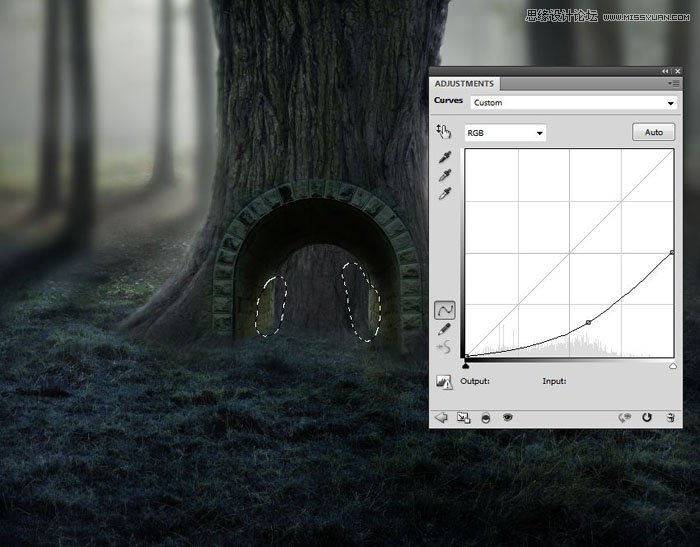This screenshot has height=547, width=700.
Task: Open the Adjustments panel flyout menu
Action: tap(674, 84)
